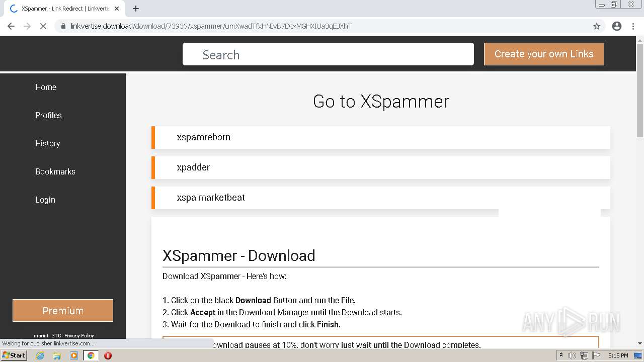Click the Go to XSpammer heading

pos(381,101)
